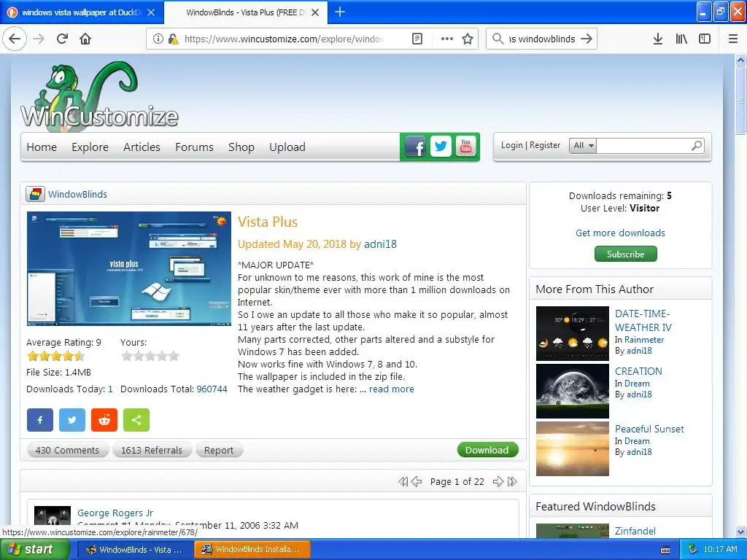Open the Forums menu item
The image size is (747, 560).
click(x=194, y=147)
